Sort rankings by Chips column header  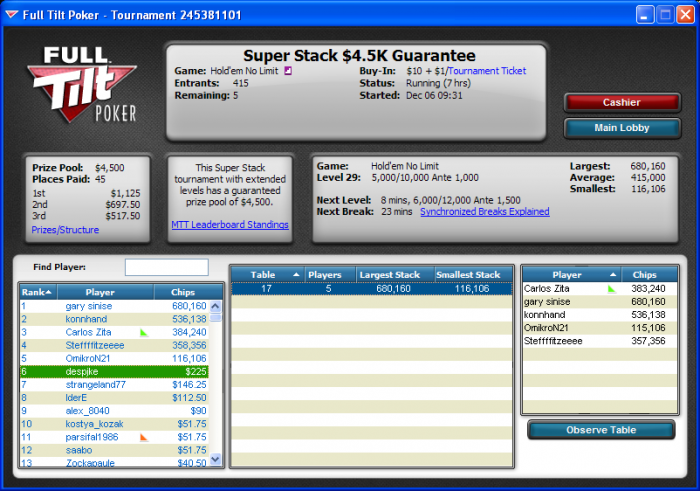tap(188, 292)
